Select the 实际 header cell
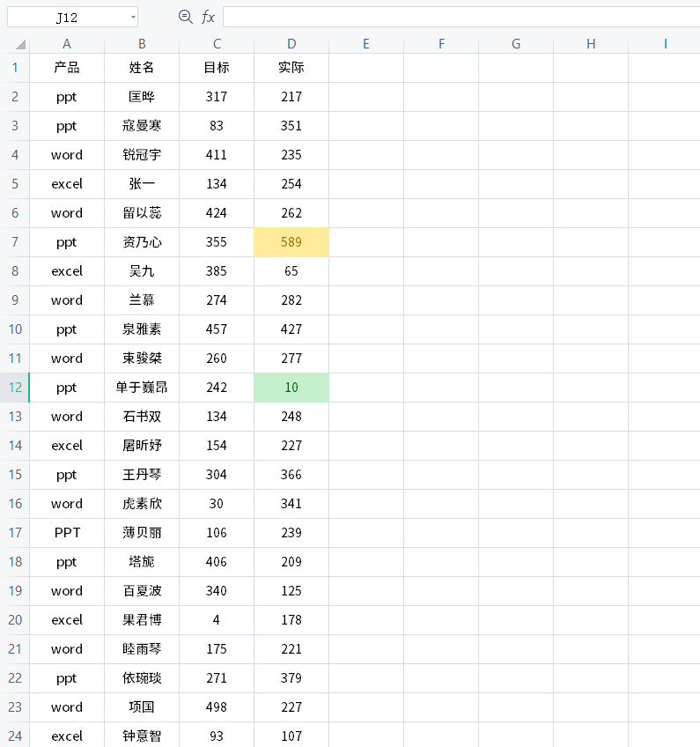 coord(291,68)
